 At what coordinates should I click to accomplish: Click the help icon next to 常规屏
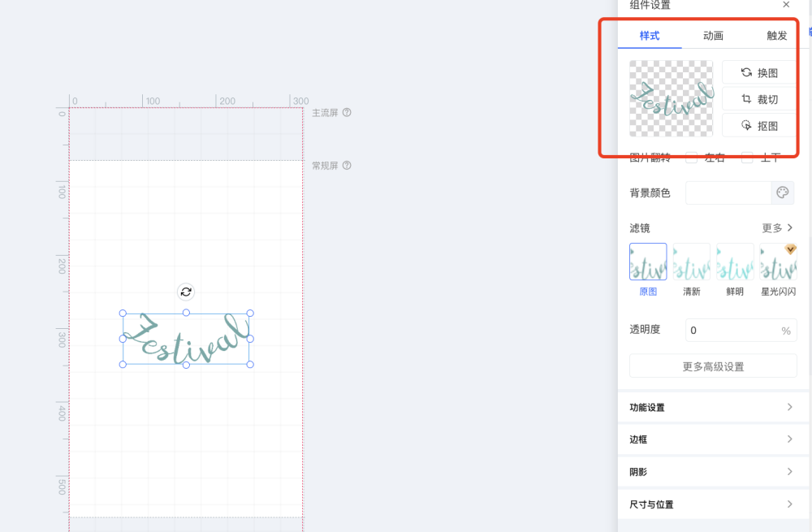click(347, 166)
